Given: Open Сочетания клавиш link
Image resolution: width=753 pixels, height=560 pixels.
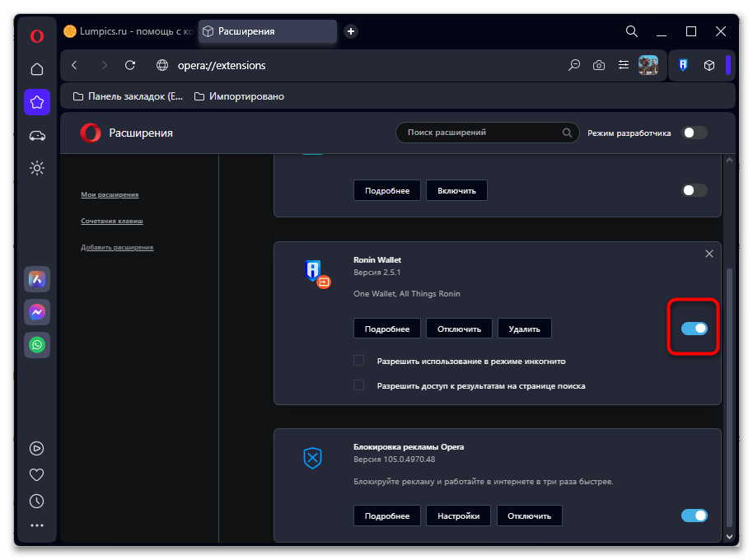Looking at the screenshot, I should (112, 221).
